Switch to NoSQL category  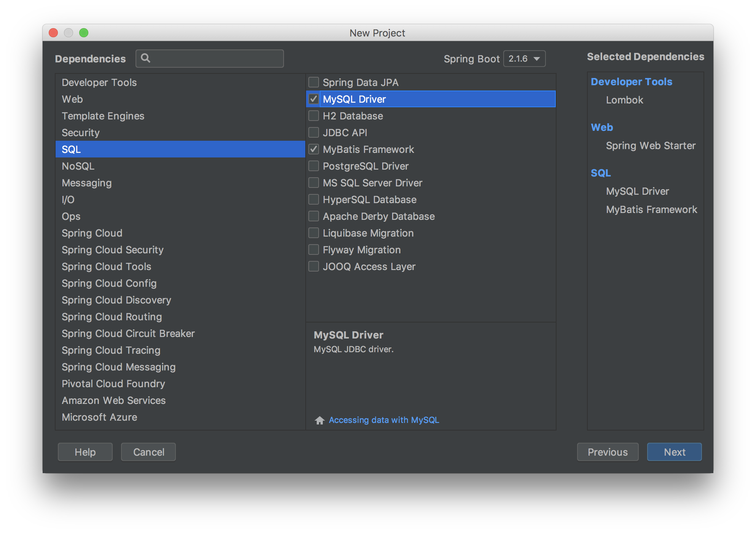180,166
